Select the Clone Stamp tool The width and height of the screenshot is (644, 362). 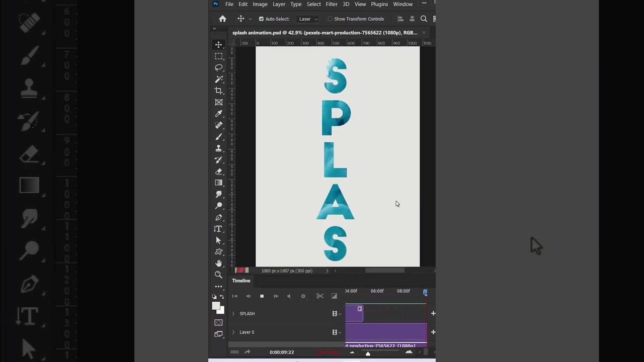(218, 148)
